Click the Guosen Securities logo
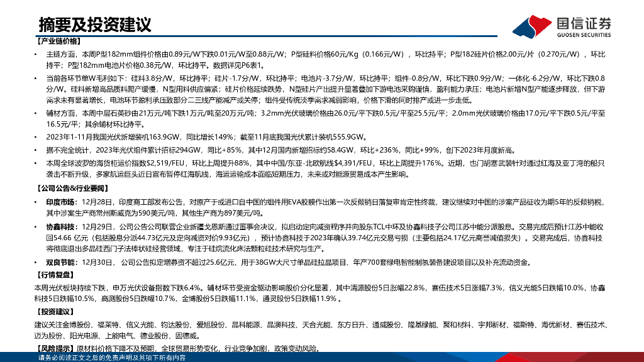 [x=562, y=26]
